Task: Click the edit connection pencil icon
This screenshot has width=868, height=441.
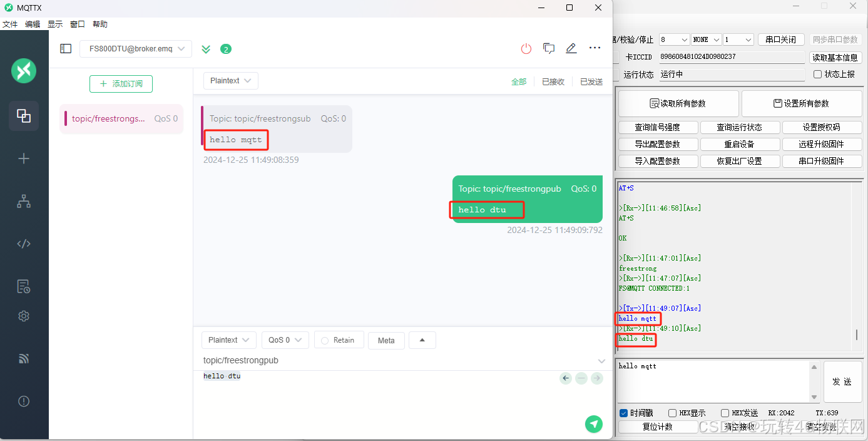Action: pos(571,49)
